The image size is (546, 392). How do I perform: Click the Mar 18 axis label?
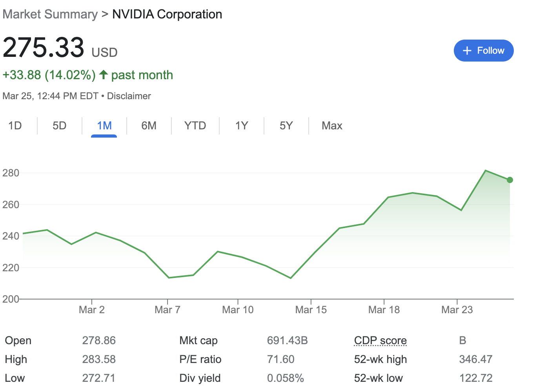click(x=384, y=310)
